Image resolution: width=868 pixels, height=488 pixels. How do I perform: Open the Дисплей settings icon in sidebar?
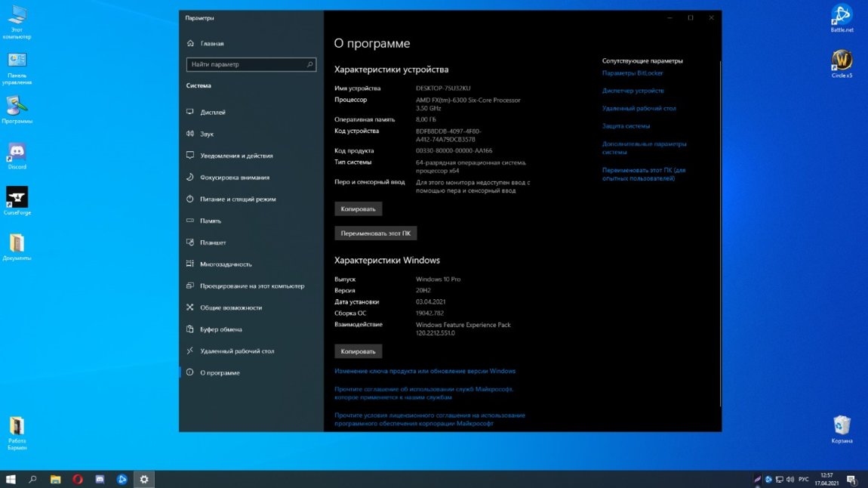pos(190,113)
